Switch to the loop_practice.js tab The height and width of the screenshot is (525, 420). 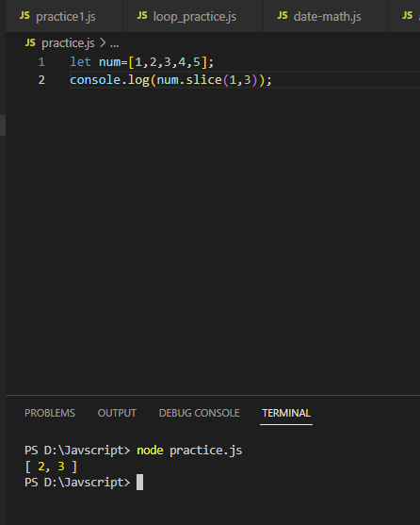193,16
